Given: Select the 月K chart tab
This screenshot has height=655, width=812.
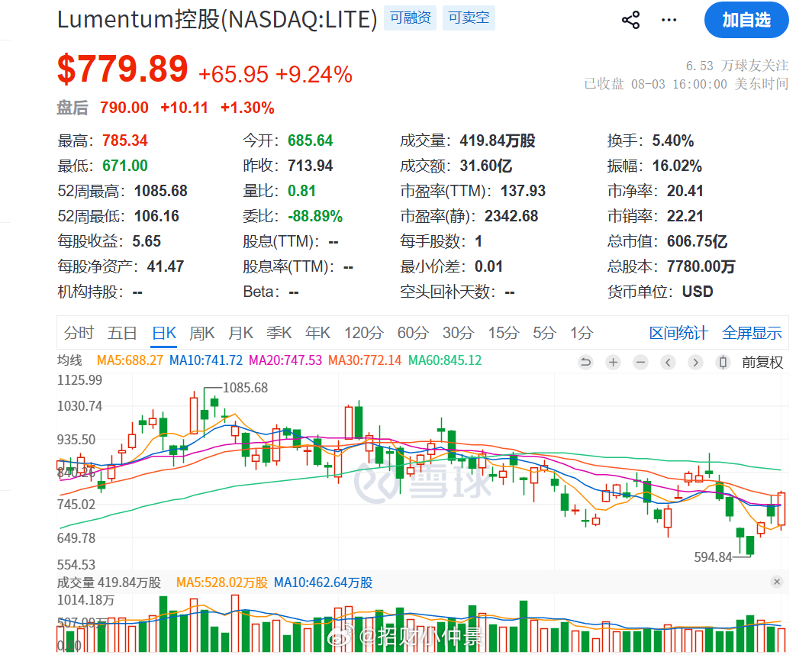Looking at the screenshot, I should (x=241, y=333).
